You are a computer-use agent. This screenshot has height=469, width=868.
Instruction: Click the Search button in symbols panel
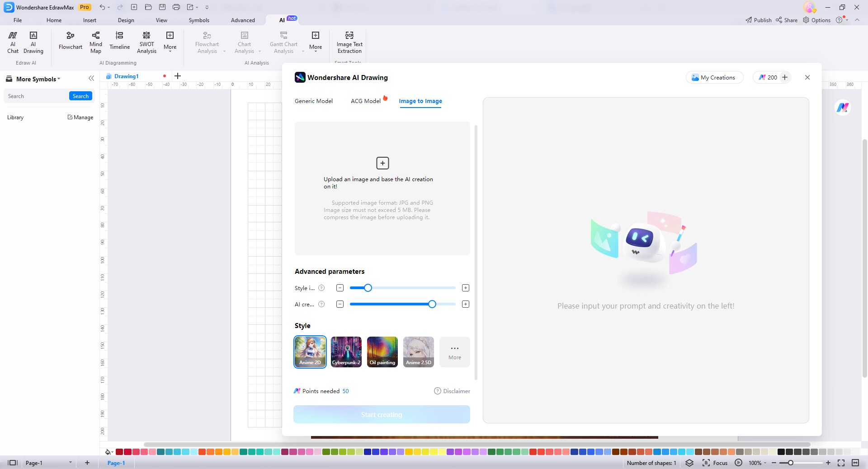pos(80,96)
